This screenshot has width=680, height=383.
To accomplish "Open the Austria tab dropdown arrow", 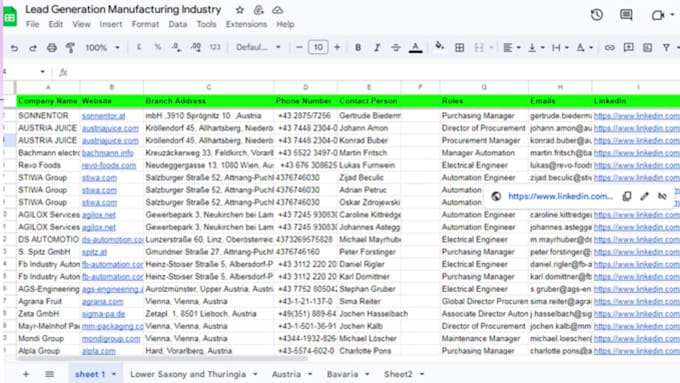I will coord(310,374).
